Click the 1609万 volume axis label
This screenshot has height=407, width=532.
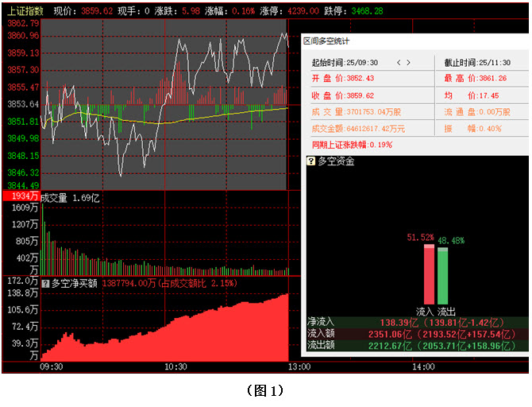pos(25,207)
